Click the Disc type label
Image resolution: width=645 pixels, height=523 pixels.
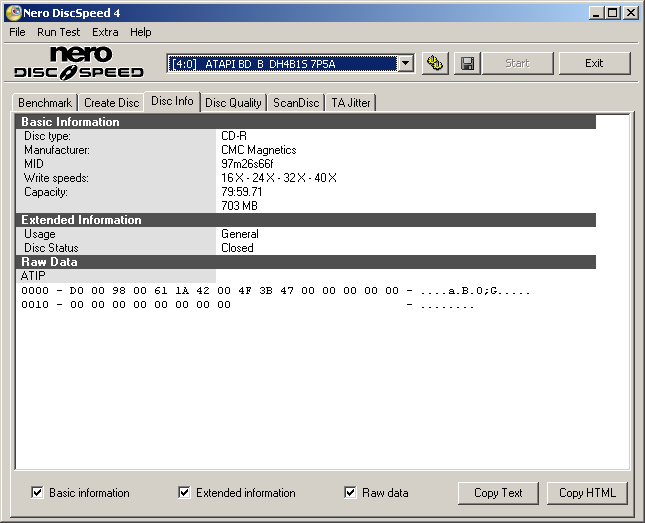(x=47, y=136)
